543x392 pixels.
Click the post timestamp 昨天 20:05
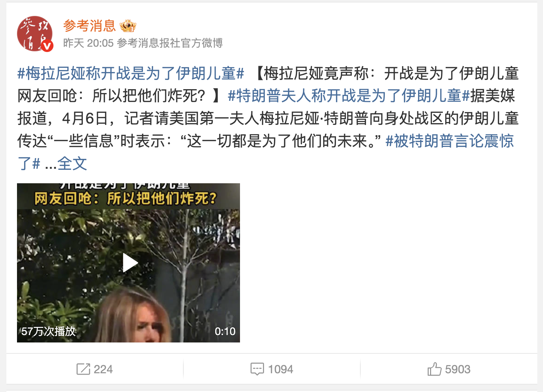click(88, 43)
